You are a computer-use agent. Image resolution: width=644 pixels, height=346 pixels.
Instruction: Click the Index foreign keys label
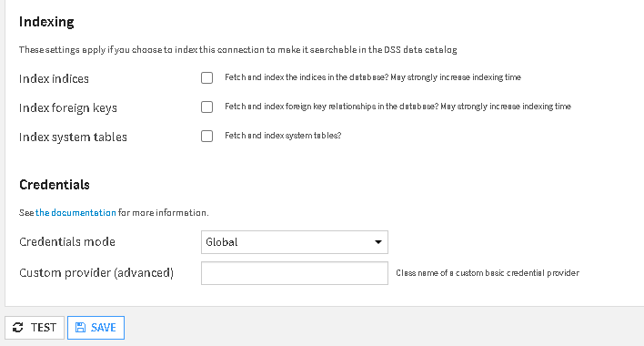tap(68, 107)
